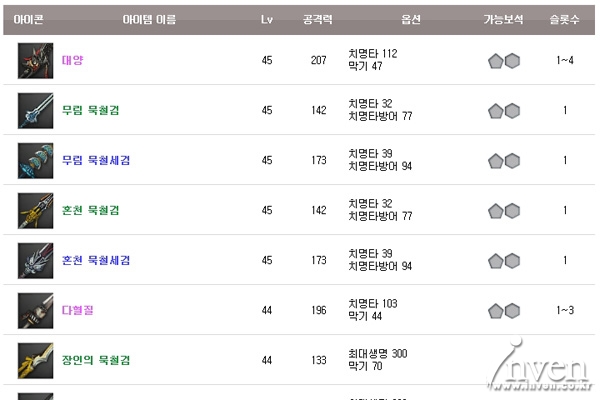Click the 대양 weapon icon

pyautogui.click(x=35, y=61)
